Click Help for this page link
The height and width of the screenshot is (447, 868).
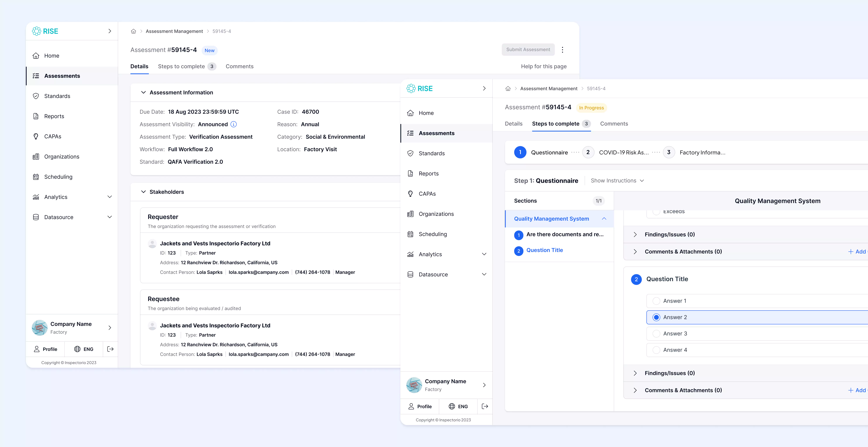point(543,66)
